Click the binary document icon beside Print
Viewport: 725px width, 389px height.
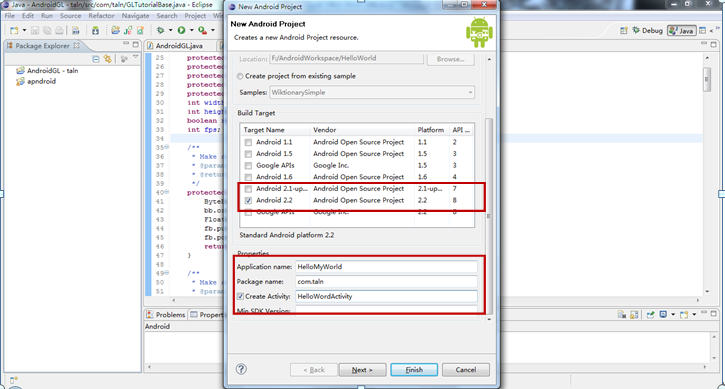click(x=75, y=31)
